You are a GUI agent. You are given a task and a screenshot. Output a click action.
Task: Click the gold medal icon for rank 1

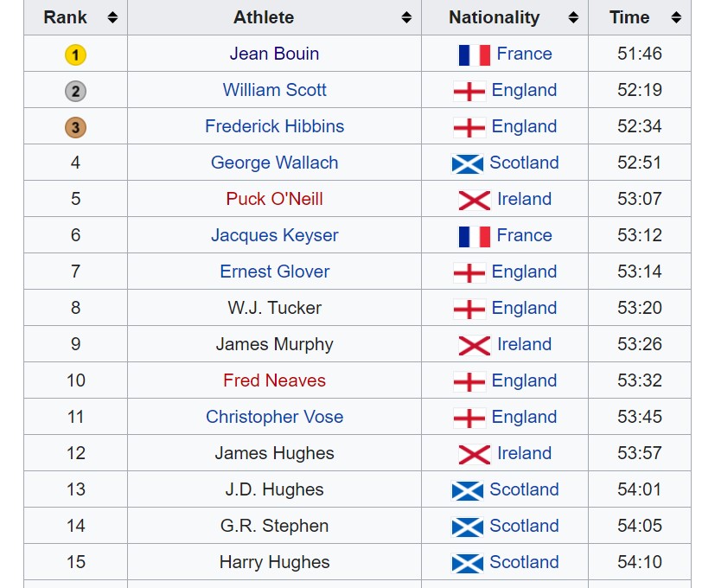[76, 54]
